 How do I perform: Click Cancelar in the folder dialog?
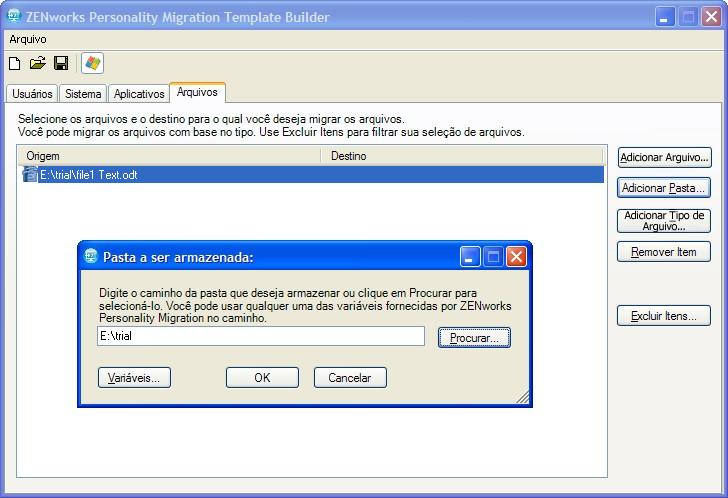pyautogui.click(x=350, y=377)
